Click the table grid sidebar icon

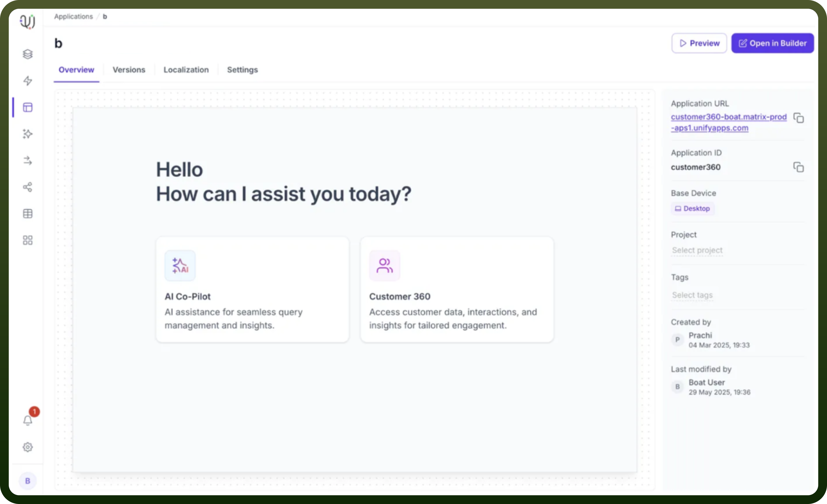pyautogui.click(x=28, y=213)
